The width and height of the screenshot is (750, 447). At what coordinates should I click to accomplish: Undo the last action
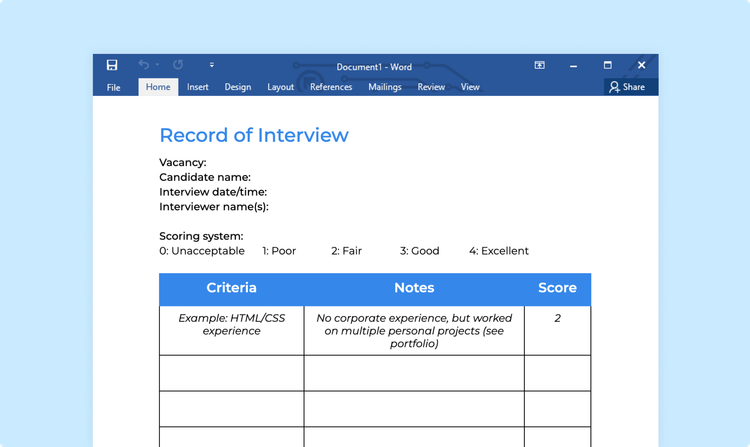click(x=143, y=65)
